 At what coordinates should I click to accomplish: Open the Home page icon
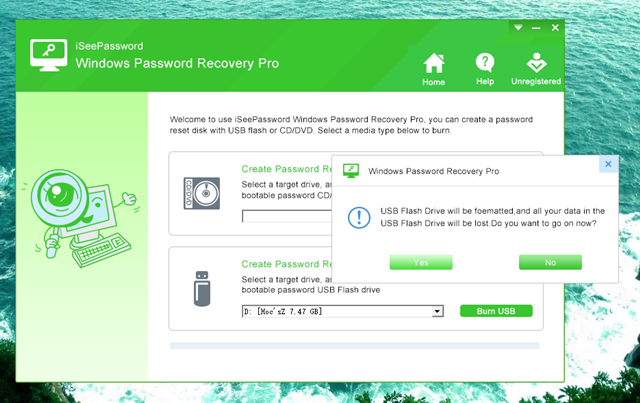[x=433, y=65]
